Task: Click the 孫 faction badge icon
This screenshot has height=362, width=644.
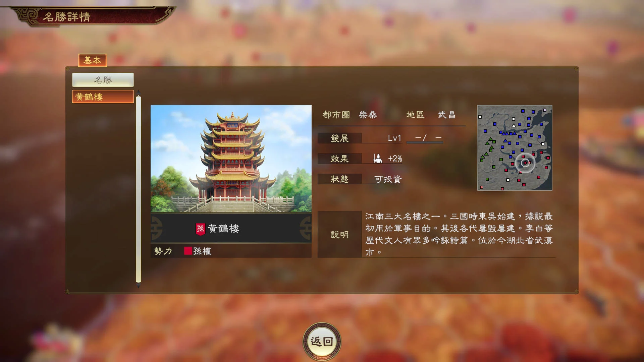Action: coord(200,229)
